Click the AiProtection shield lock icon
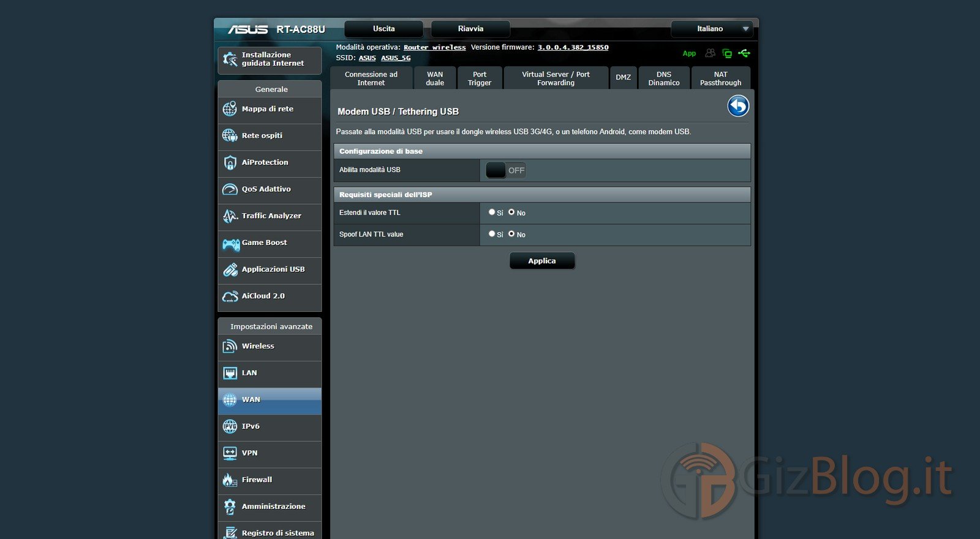The height and width of the screenshot is (539, 980). (230, 162)
